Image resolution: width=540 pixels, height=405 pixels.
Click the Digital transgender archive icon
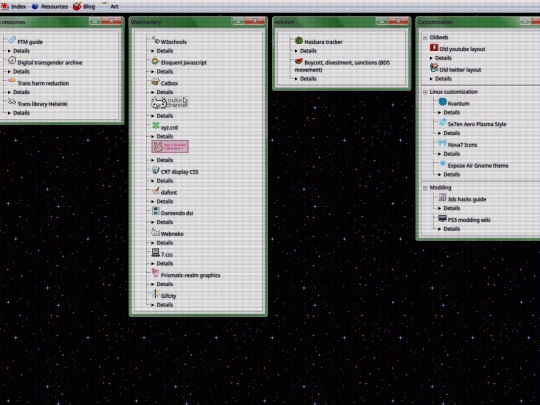[x=12, y=61]
